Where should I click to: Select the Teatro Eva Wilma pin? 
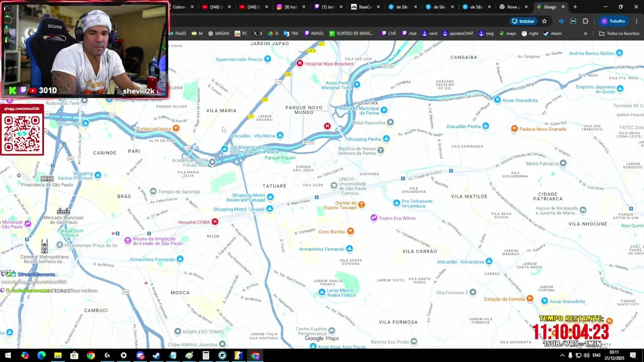pos(374,218)
